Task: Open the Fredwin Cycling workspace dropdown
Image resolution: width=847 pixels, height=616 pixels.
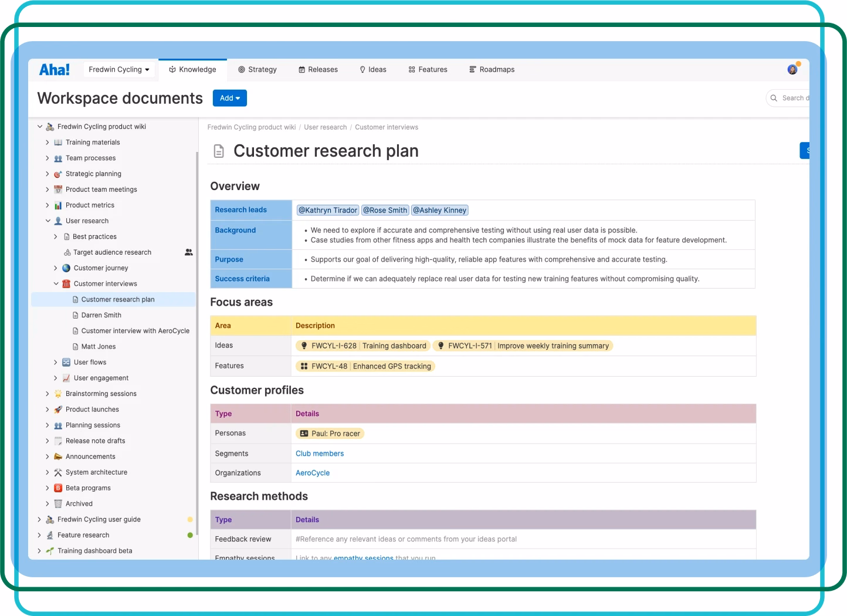Action: 119,70
